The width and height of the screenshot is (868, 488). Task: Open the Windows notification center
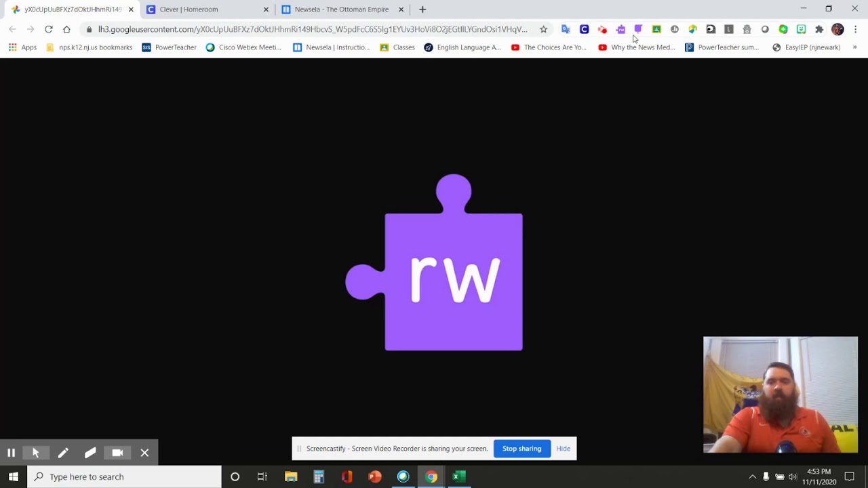[849, 476]
